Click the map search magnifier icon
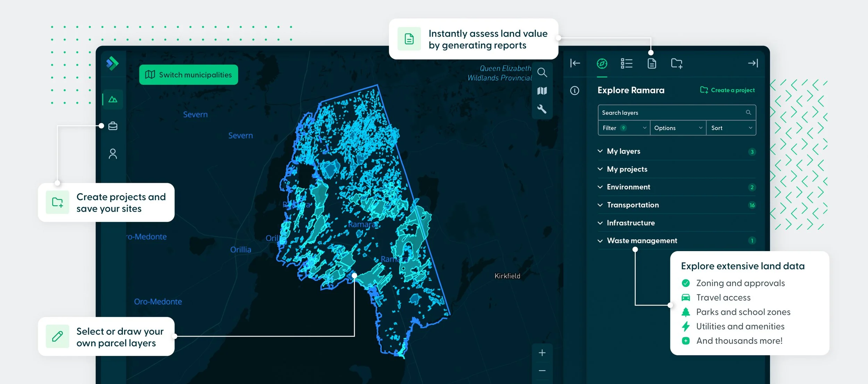This screenshot has width=868, height=384. pyautogui.click(x=542, y=72)
